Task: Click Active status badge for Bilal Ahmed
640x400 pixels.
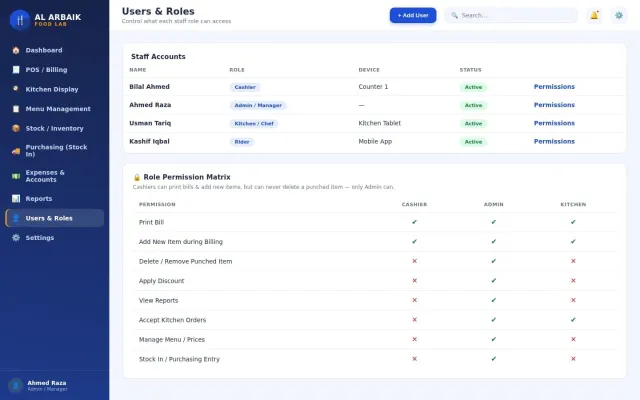Action: tap(473, 87)
